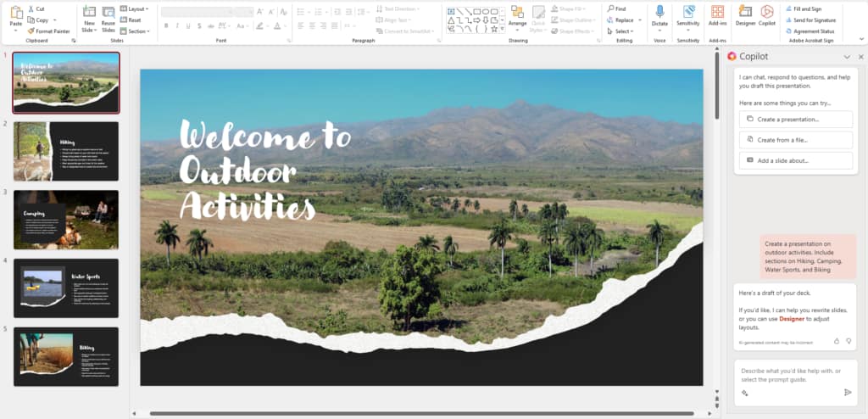The width and height of the screenshot is (868, 419).
Task: Expand the Copy dropdown arrow
Action: [55, 20]
